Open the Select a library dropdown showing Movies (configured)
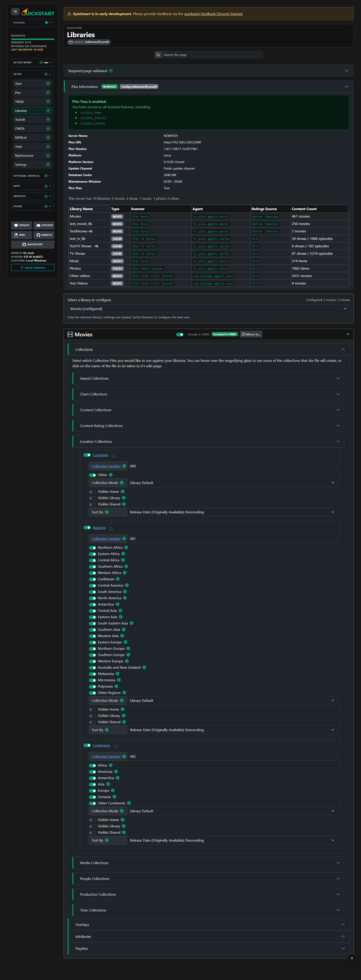Viewport: 361px width, 980px height. 208,309
